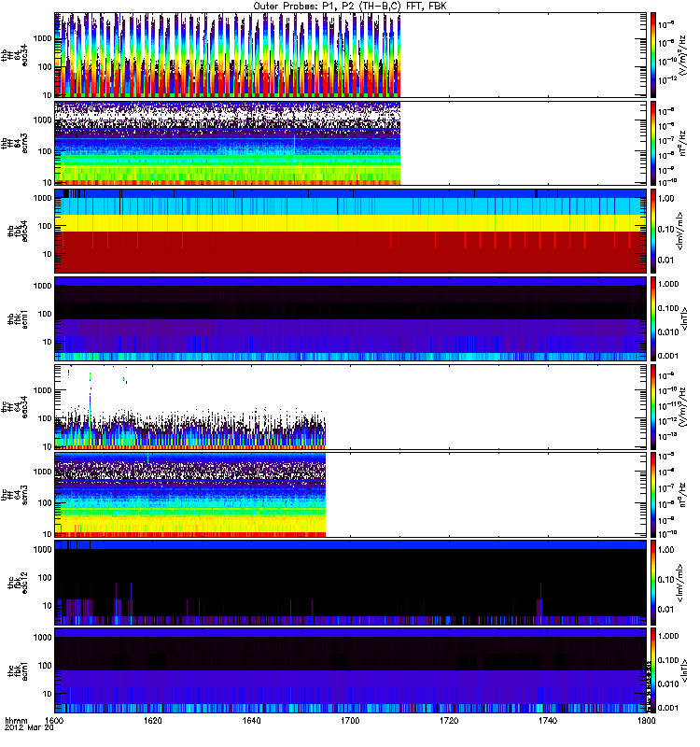Select the 1700 time tick label
This screenshot has width=700, height=747.
[x=351, y=721]
